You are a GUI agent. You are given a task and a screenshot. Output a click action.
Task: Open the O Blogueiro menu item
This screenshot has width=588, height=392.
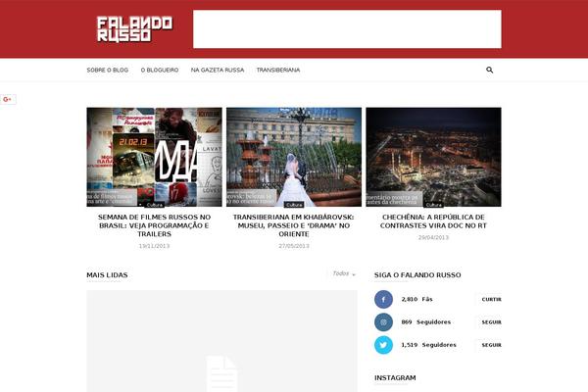pos(160,71)
